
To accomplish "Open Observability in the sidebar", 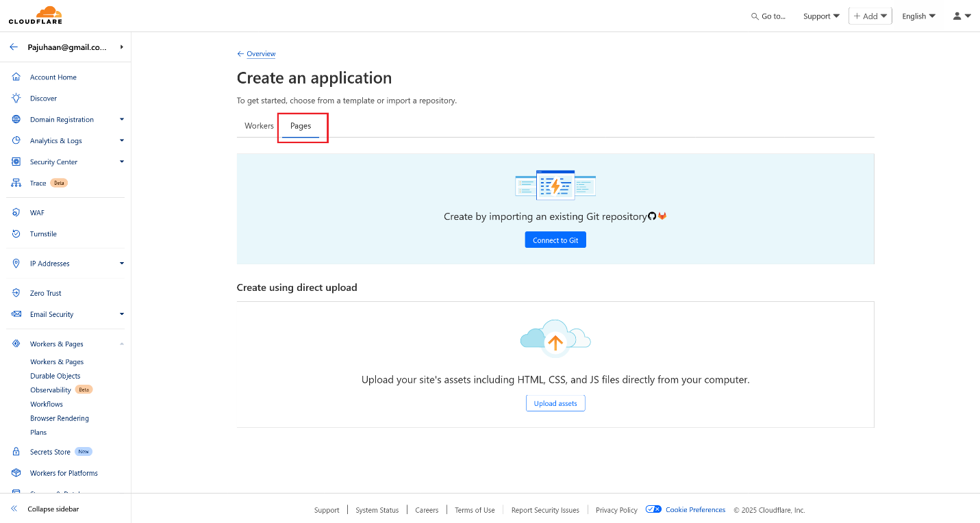I will click(51, 390).
